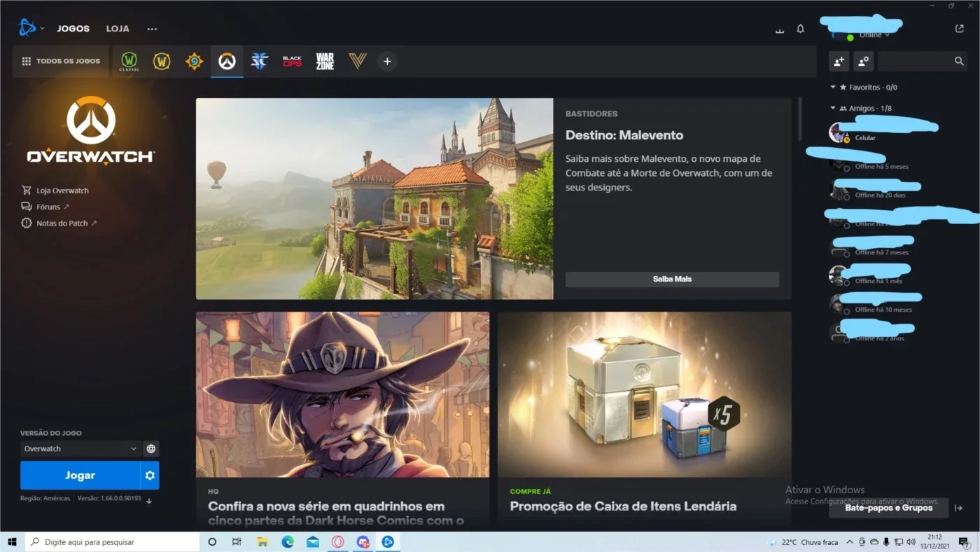Switch to the LOJA tab

pyautogui.click(x=118, y=29)
